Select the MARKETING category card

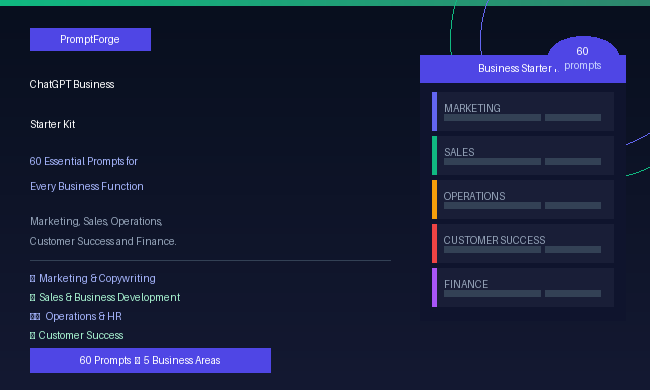[x=523, y=111]
